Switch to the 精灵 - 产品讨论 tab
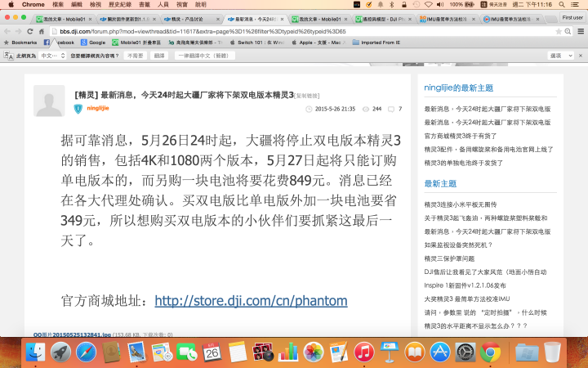 click(x=191, y=19)
